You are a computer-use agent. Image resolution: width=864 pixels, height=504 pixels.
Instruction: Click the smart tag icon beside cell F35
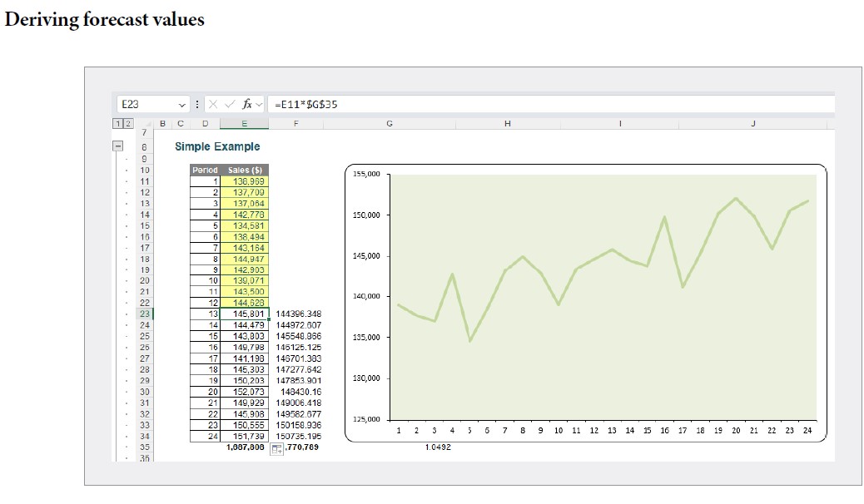[278, 448]
